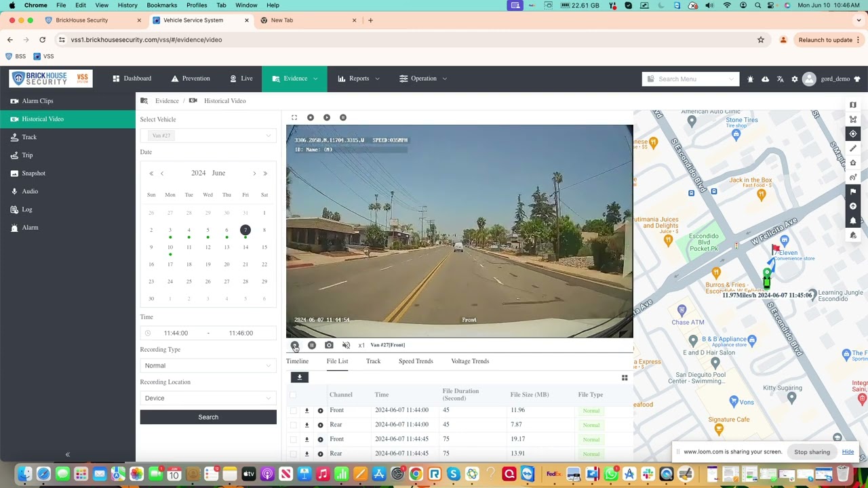Screen dimensions: 868x488
Task: Go to previous month in calendar
Action: (x=162, y=174)
